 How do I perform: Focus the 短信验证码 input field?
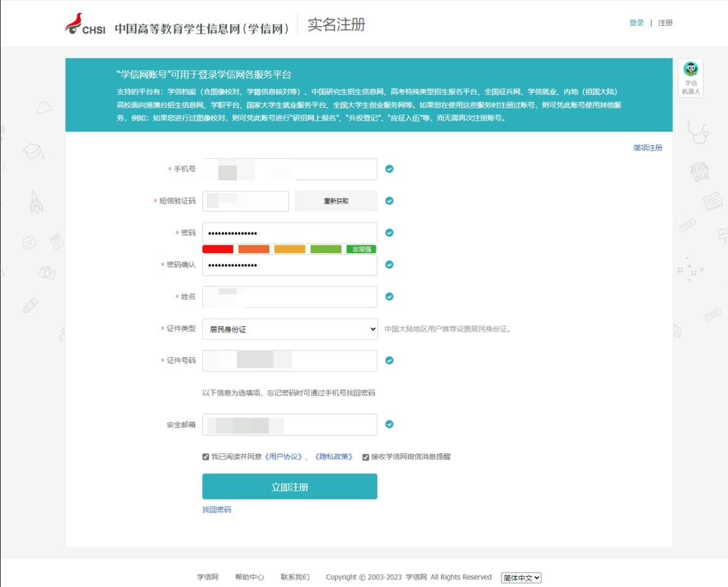pos(245,201)
